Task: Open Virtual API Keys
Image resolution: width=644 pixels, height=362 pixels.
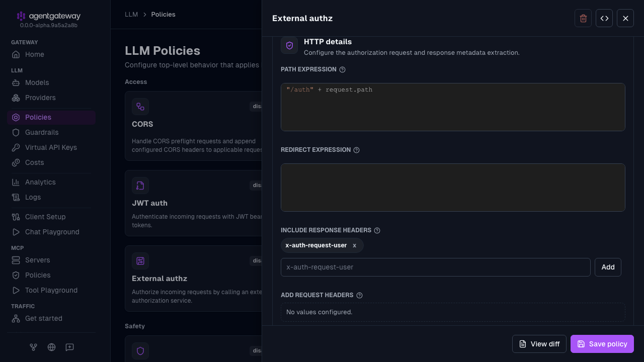Action: pos(51,147)
